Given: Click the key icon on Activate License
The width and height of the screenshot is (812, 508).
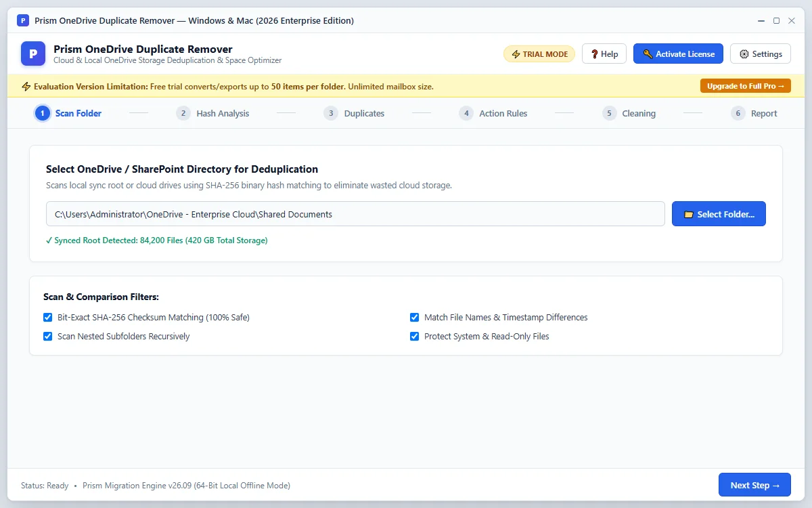Looking at the screenshot, I should coord(648,54).
